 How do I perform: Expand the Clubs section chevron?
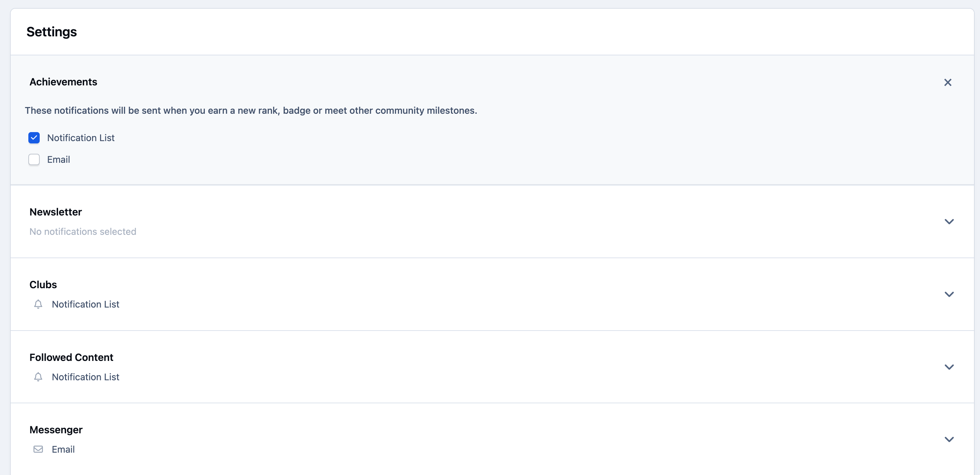[949, 294]
